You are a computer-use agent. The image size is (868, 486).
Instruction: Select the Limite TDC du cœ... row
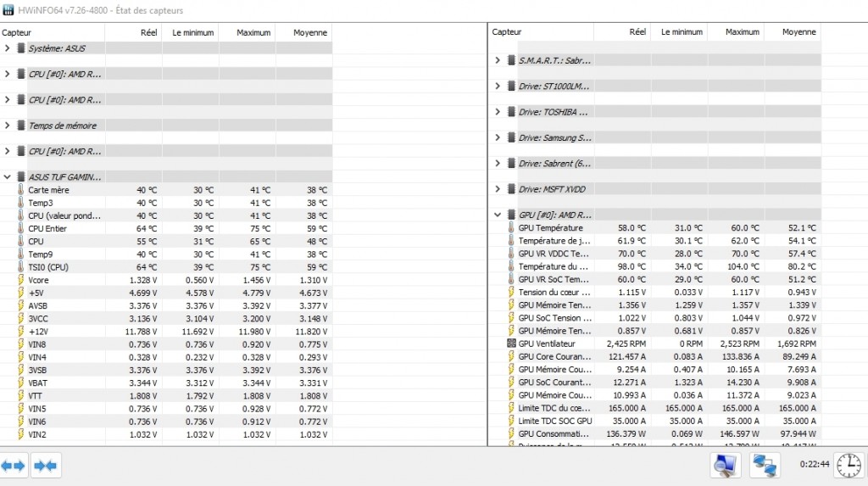(655, 408)
